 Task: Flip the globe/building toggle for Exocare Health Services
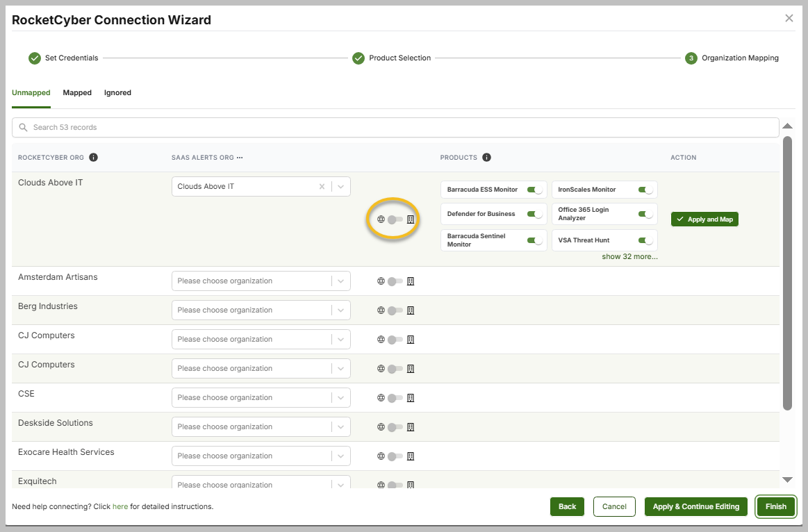pos(395,456)
